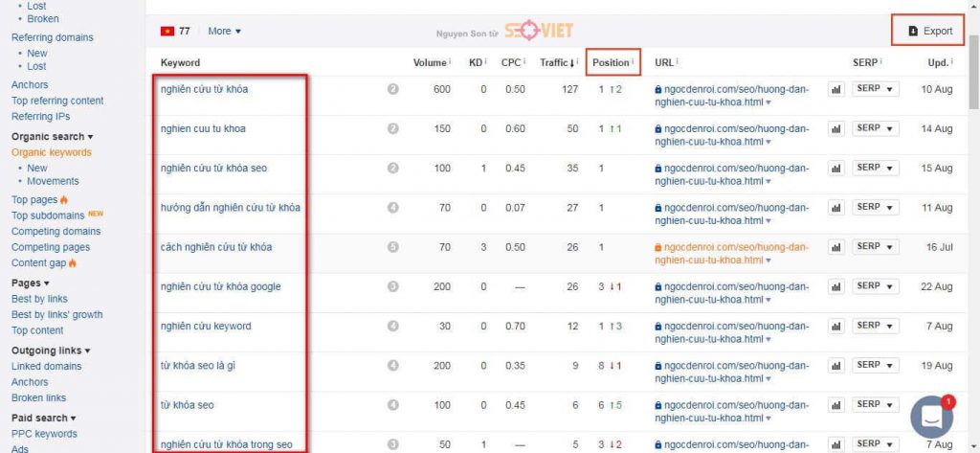
Task: Click the Export download button
Action: [x=930, y=31]
